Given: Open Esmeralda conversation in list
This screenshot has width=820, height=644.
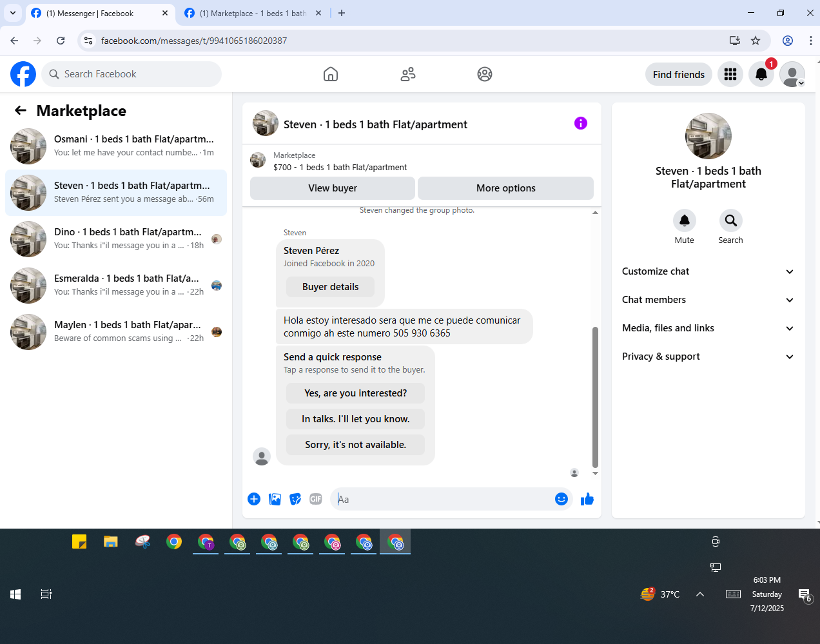Looking at the screenshot, I should [x=116, y=286].
